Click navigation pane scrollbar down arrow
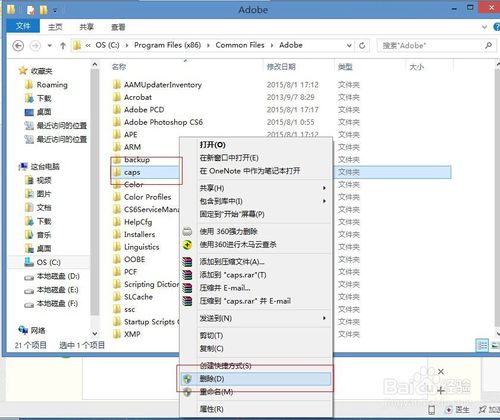Viewport: 500px width, 420px height. pyautogui.click(x=95, y=334)
